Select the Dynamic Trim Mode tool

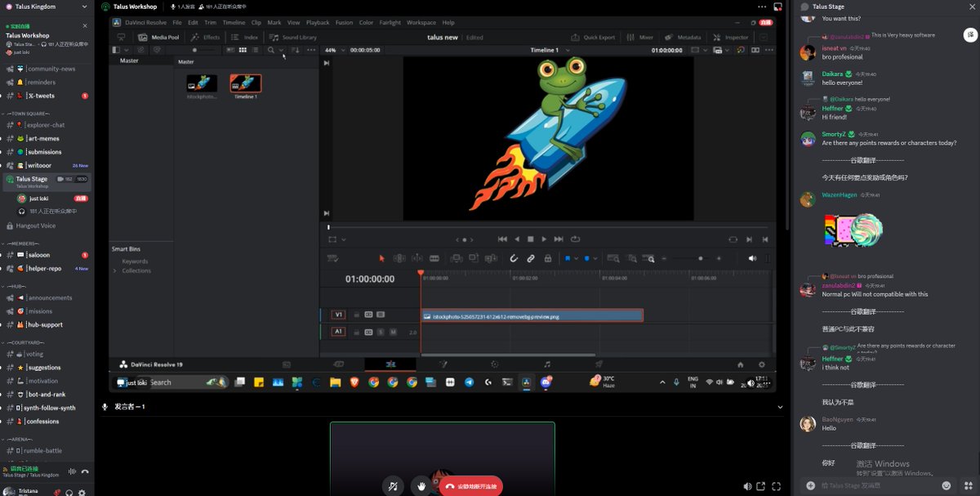tap(417, 258)
